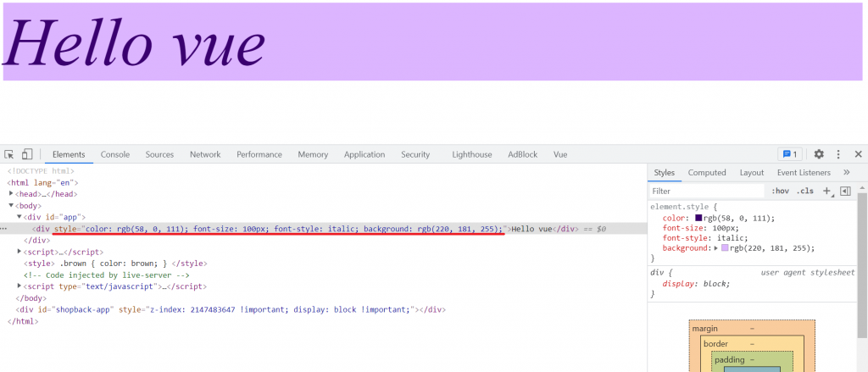
Task: Click the Styles pane vertical scrollbar
Action: click(862, 265)
